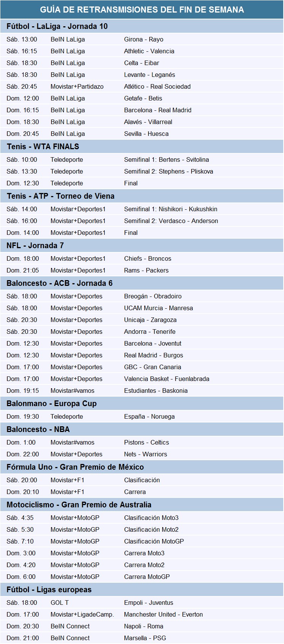Click the Rams - Packers game
This screenshot has height=644, width=284.
click(x=146, y=270)
